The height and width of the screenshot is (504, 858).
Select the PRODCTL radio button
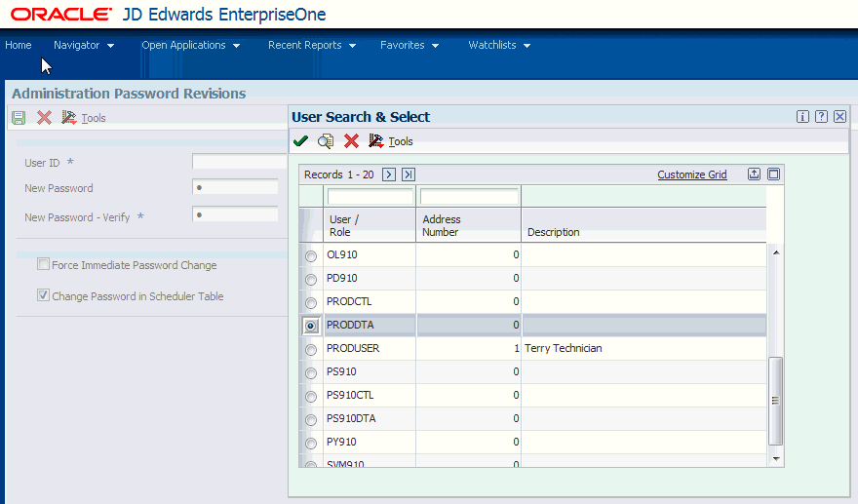pyautogui.click(x=311, y=302)
